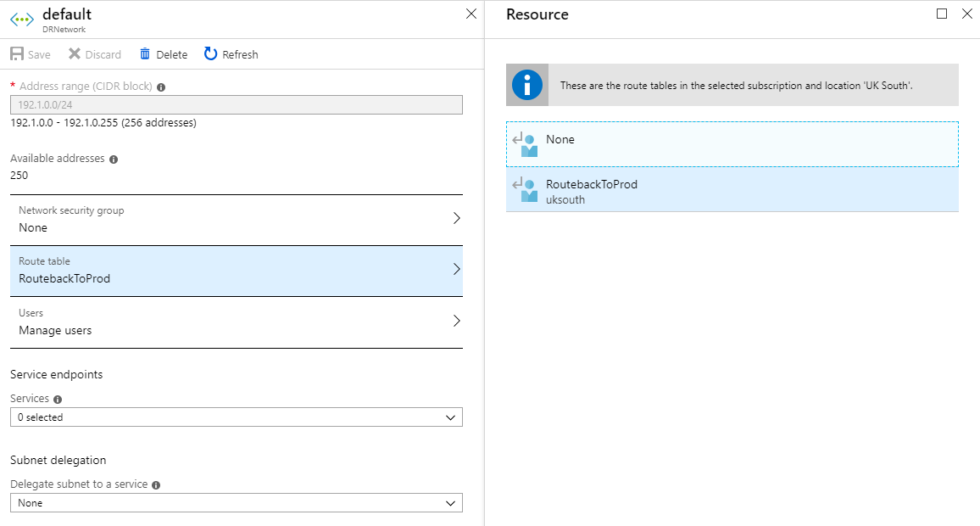980x526 pixels.
Task: Open the Route table selection row
Action: (x=237, y=271)
